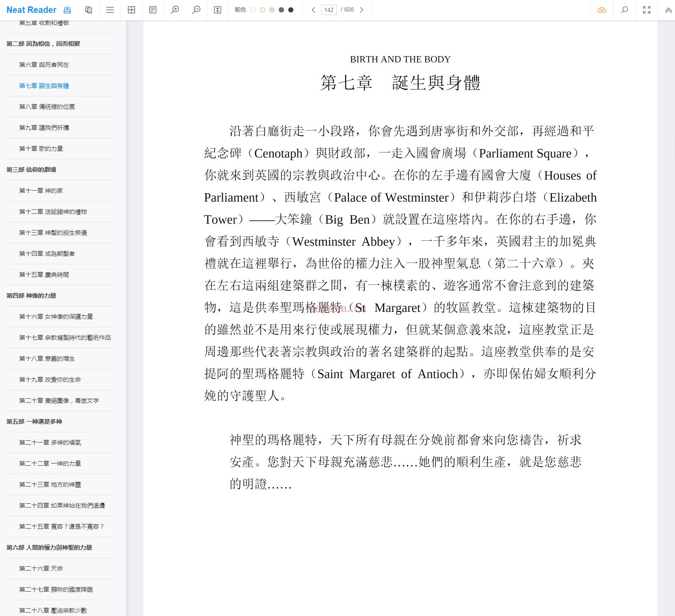Screen dimensions: 675x616
Task: Select the white color theme swatch
Action: point(253,10)
